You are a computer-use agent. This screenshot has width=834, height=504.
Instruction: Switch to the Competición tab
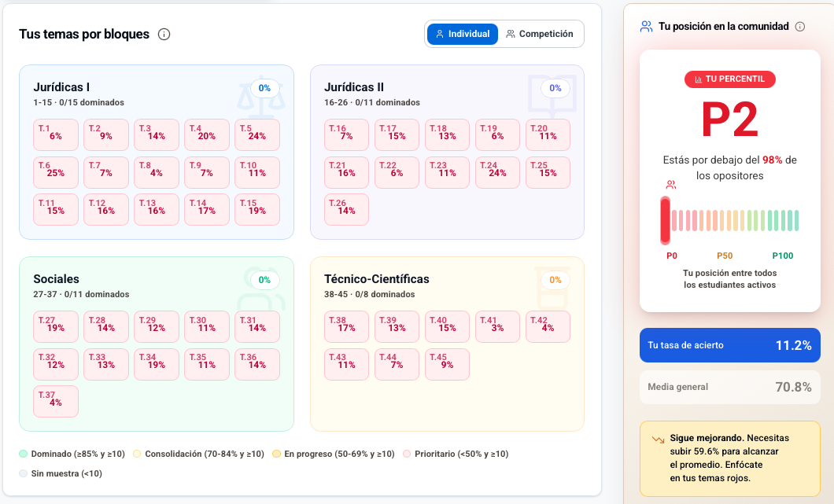click(x=539, y=34)
